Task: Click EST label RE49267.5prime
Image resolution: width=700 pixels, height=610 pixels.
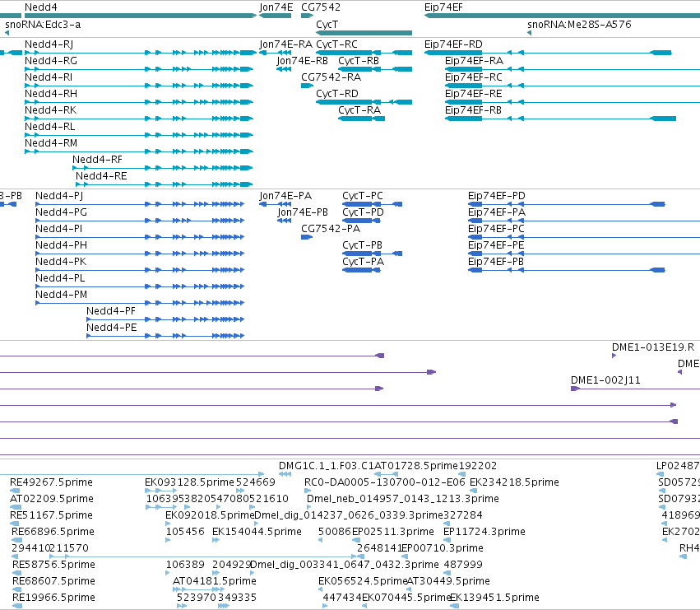Action: click(51, 482)
